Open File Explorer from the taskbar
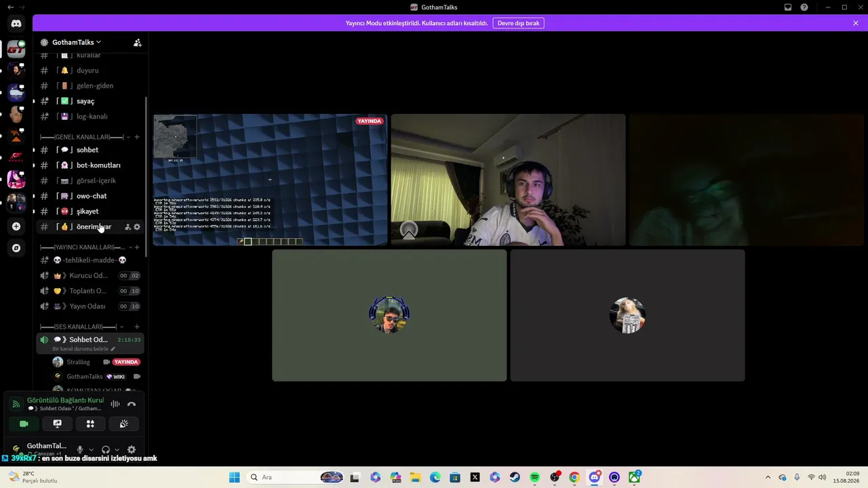Viewport: 868px width, 488px height. tap(415, 477)
